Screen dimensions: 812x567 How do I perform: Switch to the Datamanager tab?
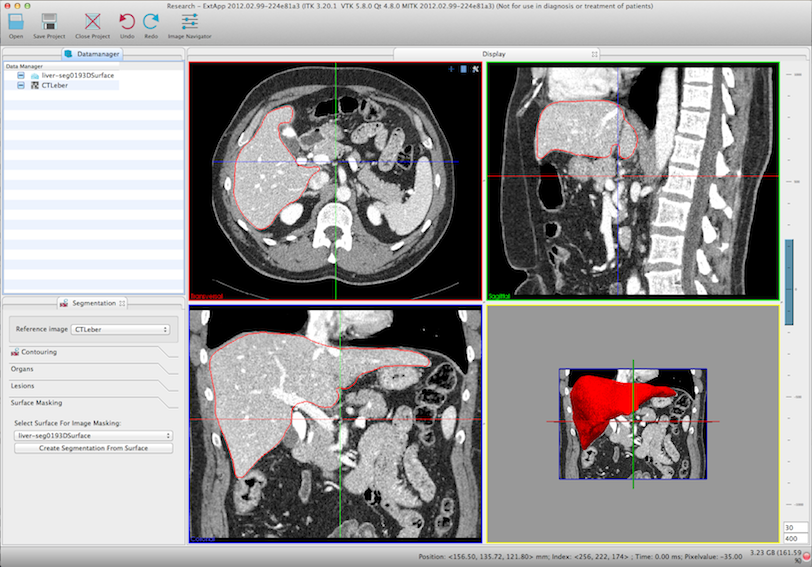coord(92,54)
